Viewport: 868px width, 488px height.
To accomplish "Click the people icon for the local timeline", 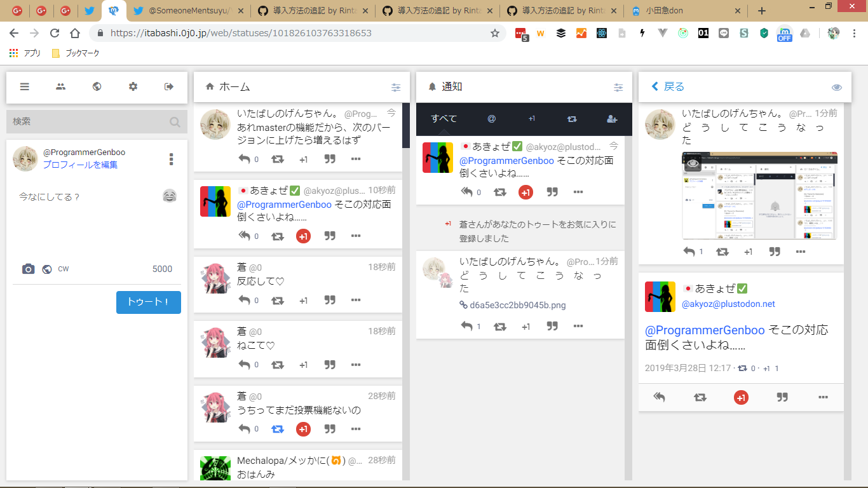I will click(x=60, y=87).
